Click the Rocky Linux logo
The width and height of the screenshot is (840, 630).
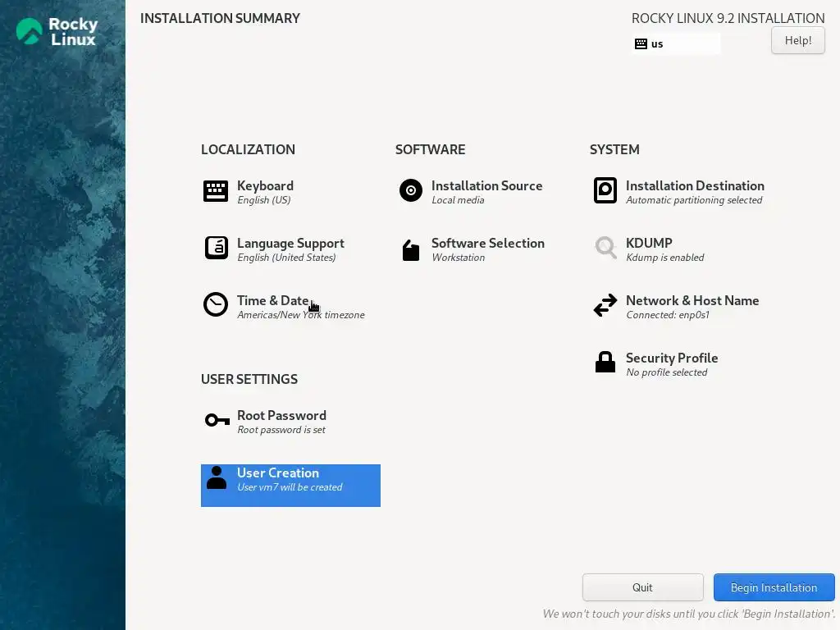(x=57, y=31)
